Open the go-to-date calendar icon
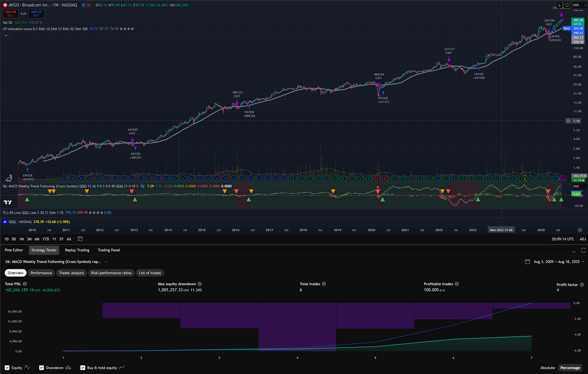 click(80, 239)
